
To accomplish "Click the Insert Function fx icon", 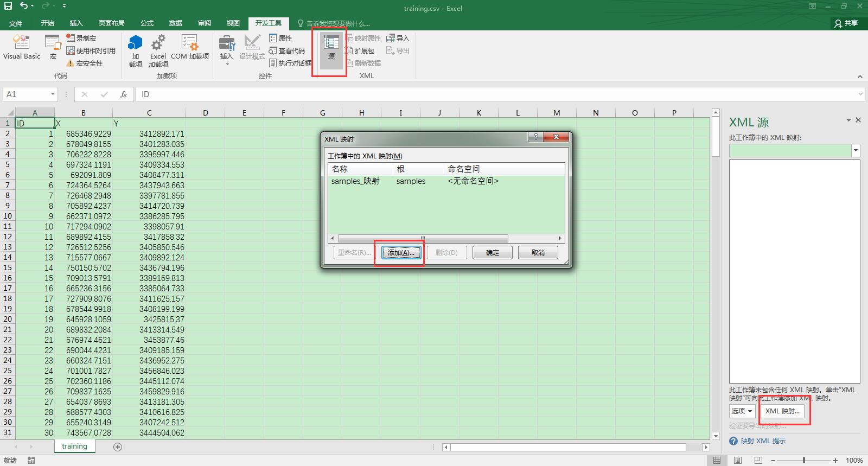I will coord(124,94).
